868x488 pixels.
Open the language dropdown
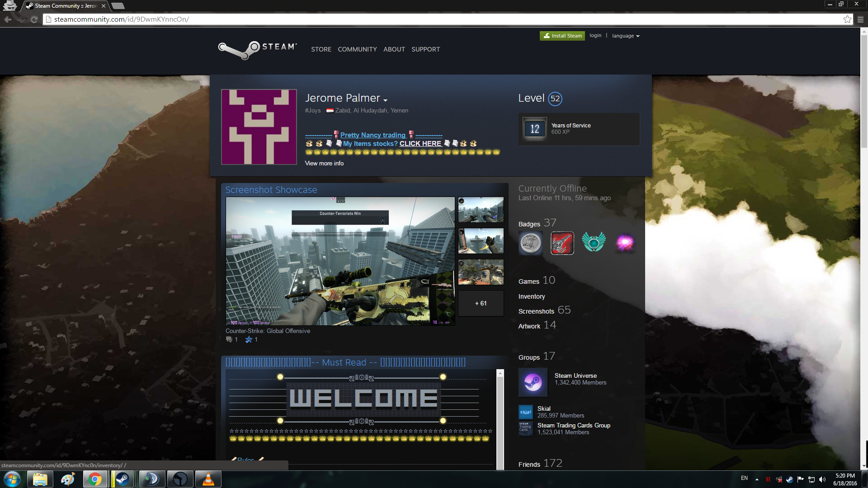[x=626, y=36]
